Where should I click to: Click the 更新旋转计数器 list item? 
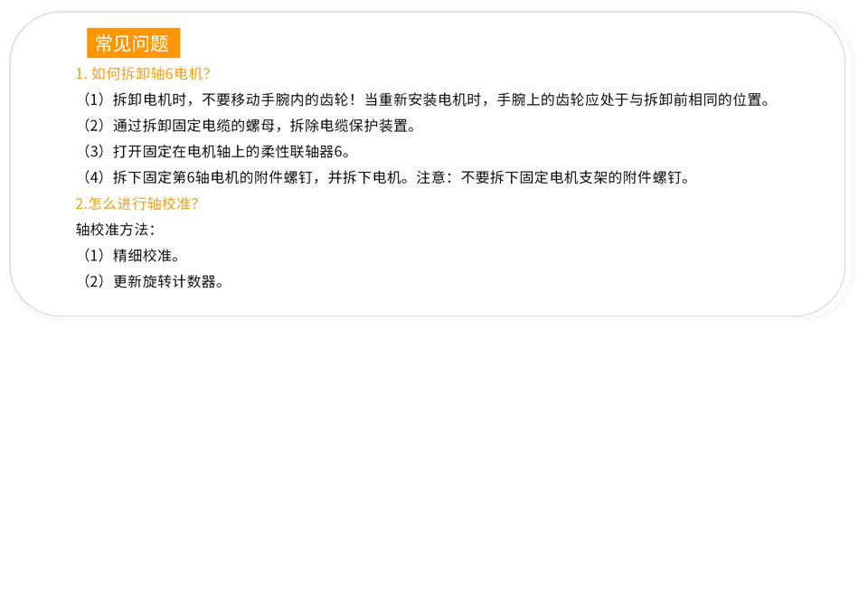point(154,282)
